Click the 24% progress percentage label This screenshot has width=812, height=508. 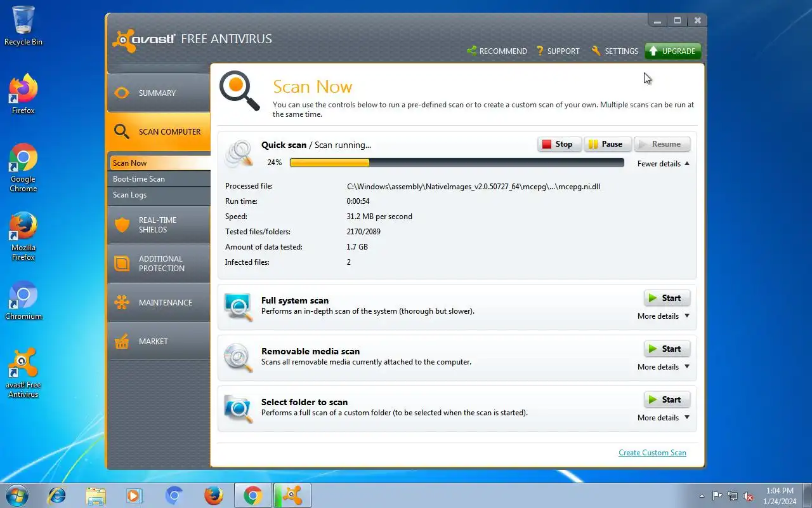click(274, 163)
